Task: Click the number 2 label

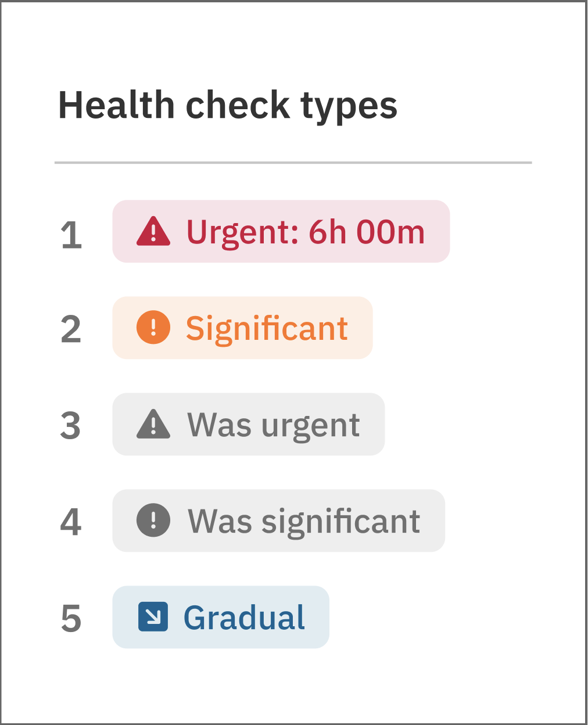Action: point(71,329)
